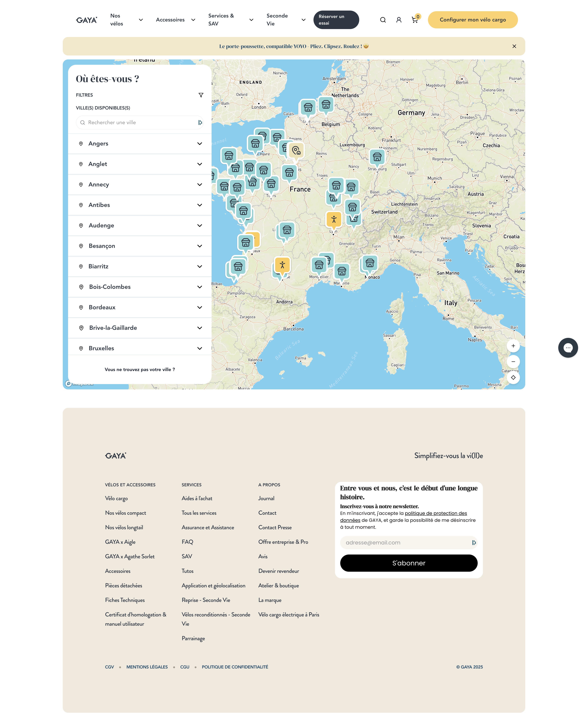Expand the Annecy city entry
The height and width of the screenshot is (718, 588).
point(140,185)
